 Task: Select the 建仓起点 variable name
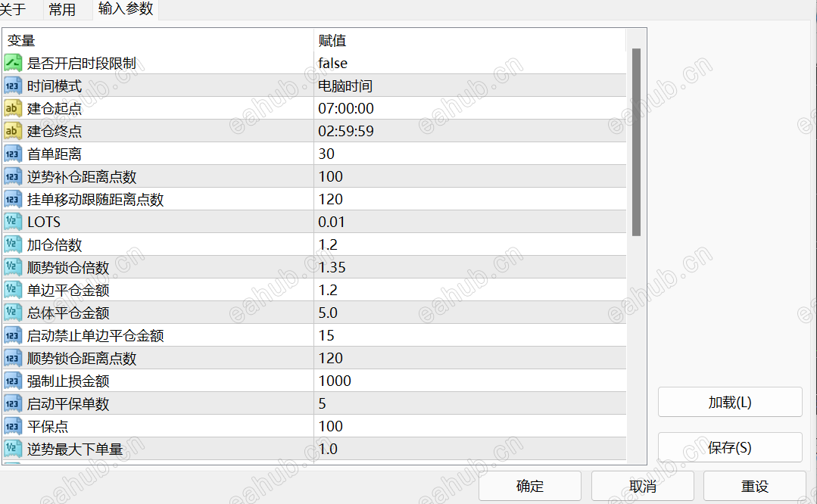[55, 108]
